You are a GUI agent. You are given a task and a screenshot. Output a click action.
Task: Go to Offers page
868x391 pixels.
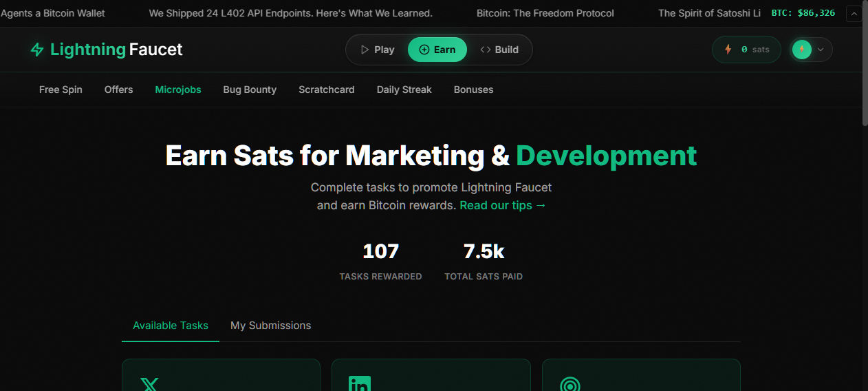click(118, 89)
